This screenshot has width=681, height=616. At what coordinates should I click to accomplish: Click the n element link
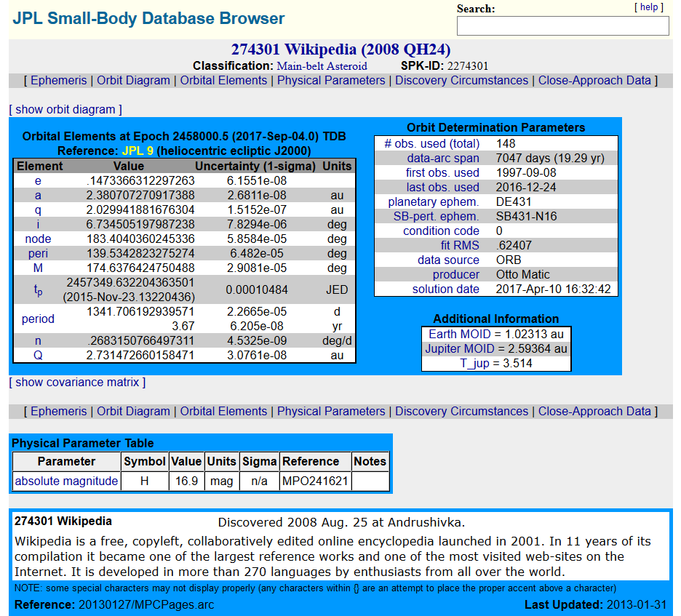38,341
